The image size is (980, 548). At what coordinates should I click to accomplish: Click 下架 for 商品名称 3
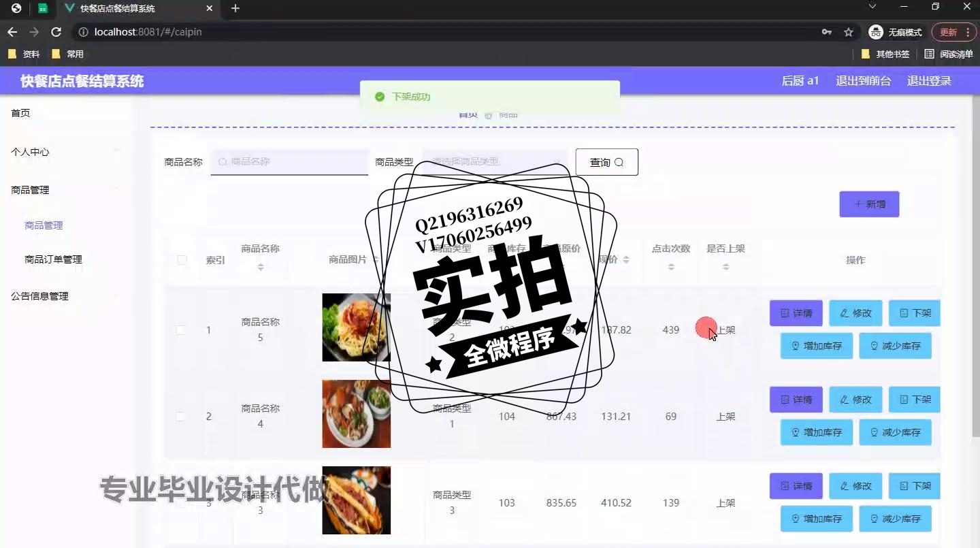click(915, 486)
